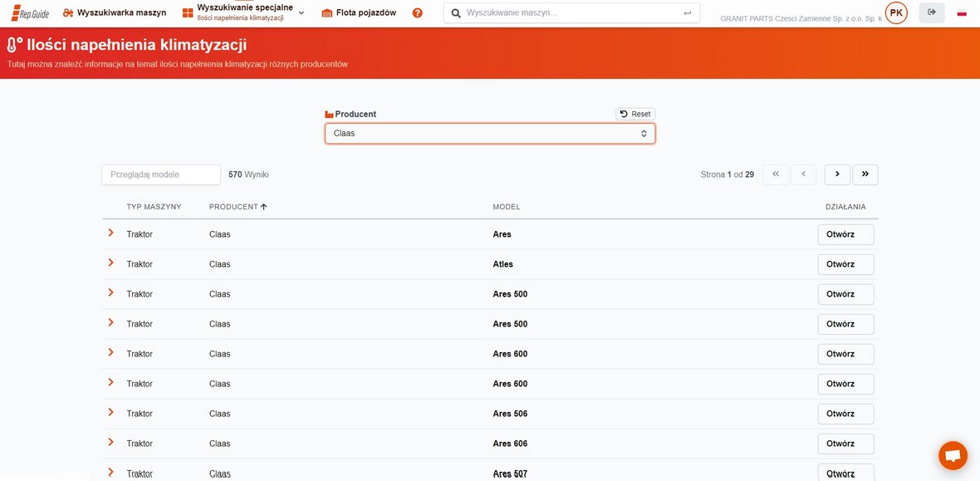Image resolution: width=980 pixels, height=481 pixels.
Task: Open the Claas producer dropdown
Action: (490, 133)
